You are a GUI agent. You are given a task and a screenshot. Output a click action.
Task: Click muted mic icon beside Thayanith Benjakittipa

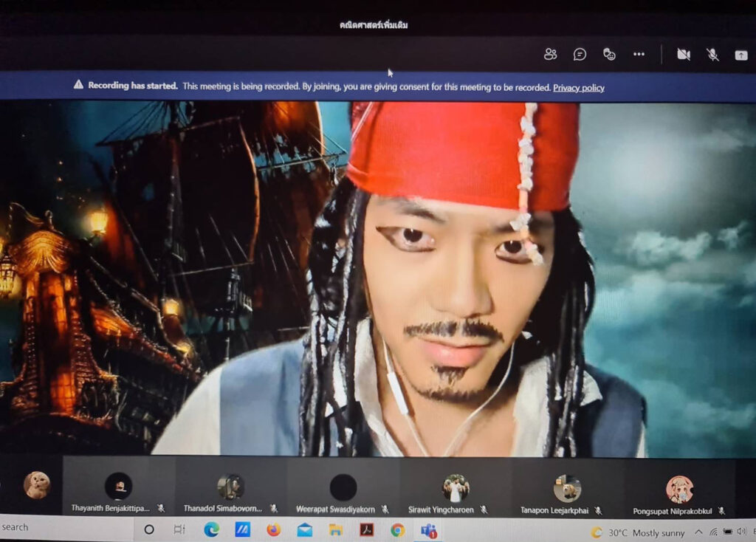pos(161,508)
